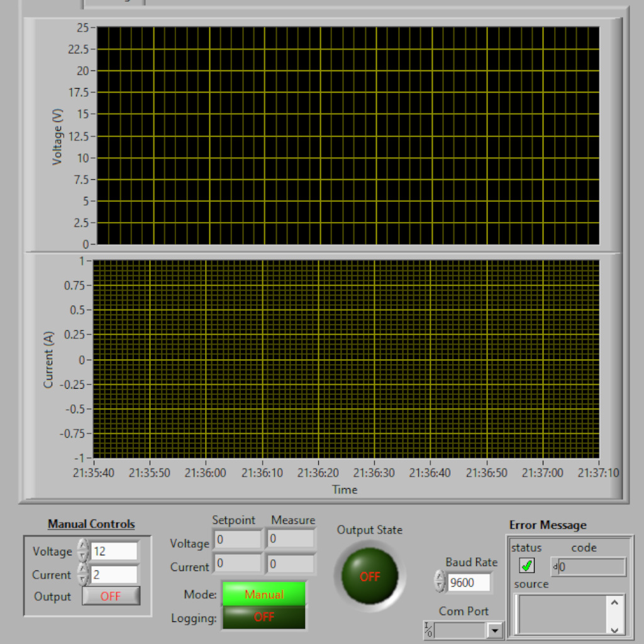The width and height of the screenshot is (644, 644).
Task: Click the Output State label
Action: click(x=370, y=530)
